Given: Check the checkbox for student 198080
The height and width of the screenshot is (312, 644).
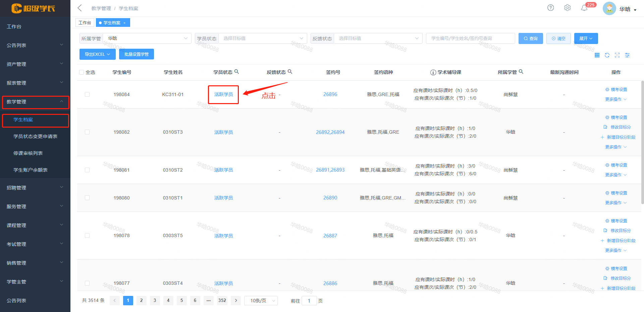Looking at the screenshot, I should [87, 198].
